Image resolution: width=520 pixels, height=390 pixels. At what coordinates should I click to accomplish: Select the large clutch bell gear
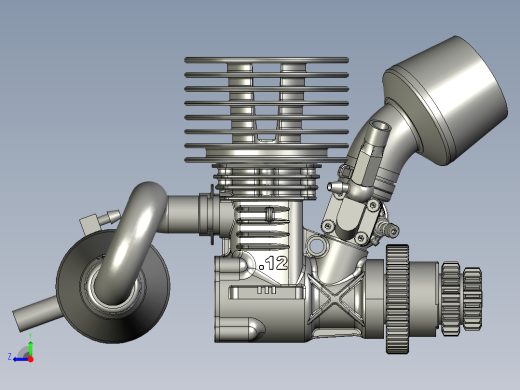[x=398, y=299]
